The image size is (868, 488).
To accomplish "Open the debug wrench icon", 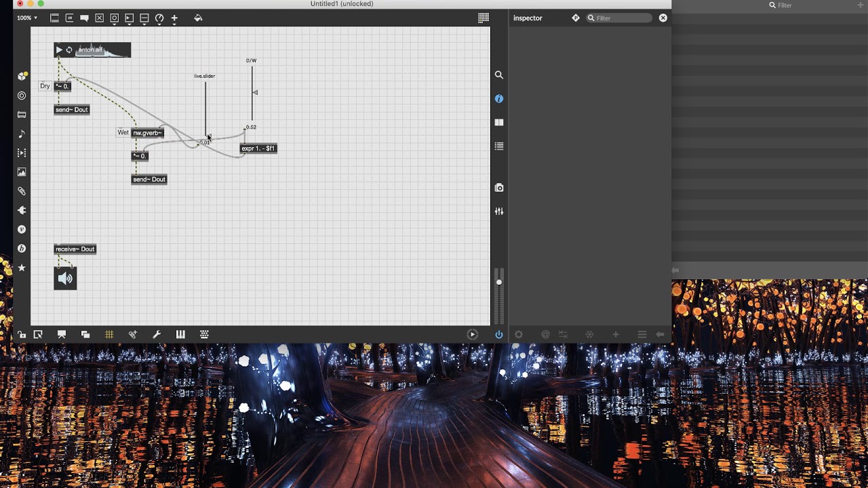I will [157, 335].
